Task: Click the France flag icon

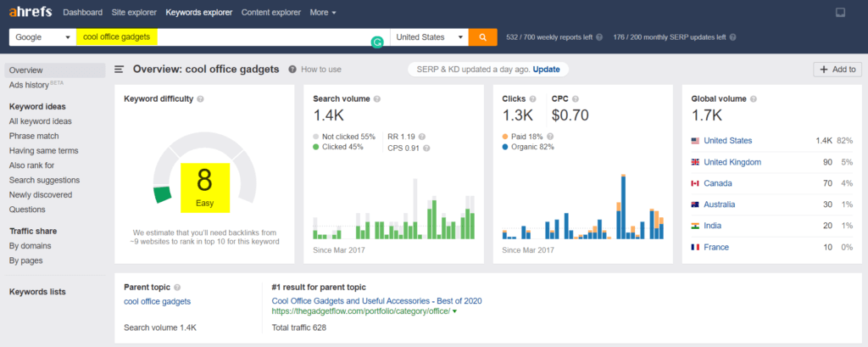Action: pos(695,247)
